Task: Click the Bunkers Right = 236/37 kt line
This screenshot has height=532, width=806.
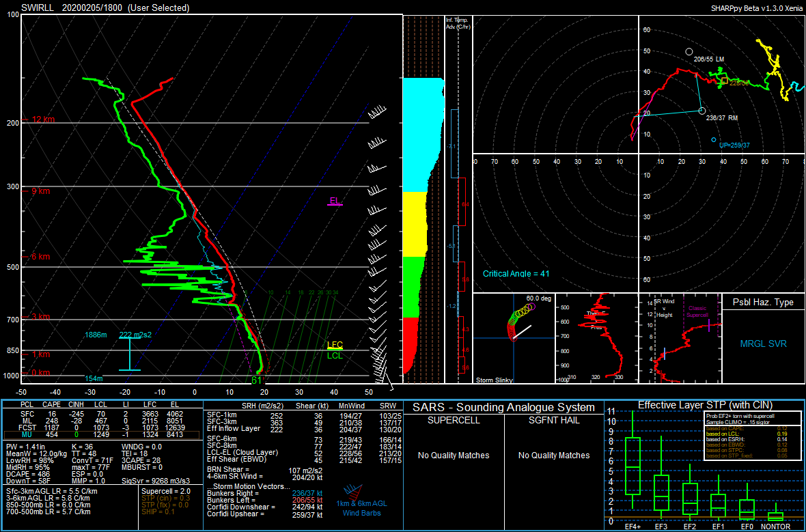Action: (265, 493)
